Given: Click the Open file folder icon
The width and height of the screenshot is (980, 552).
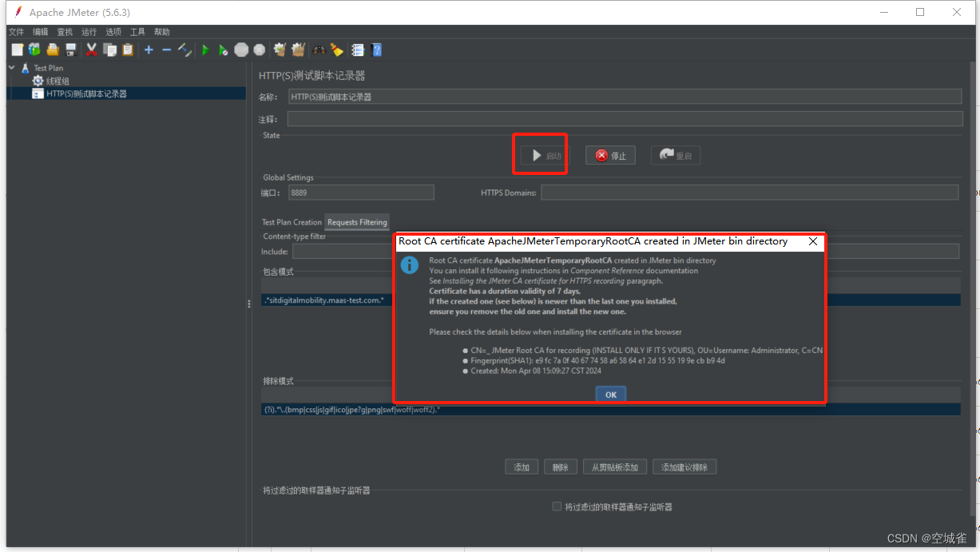Looking at the screenshot, I should tap(53, 50).
